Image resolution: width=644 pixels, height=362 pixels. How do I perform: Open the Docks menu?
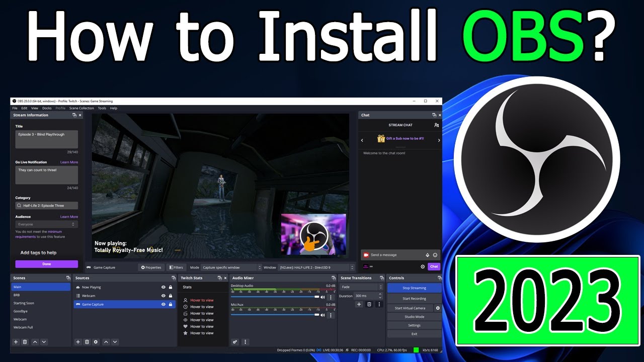click(47, 108)
